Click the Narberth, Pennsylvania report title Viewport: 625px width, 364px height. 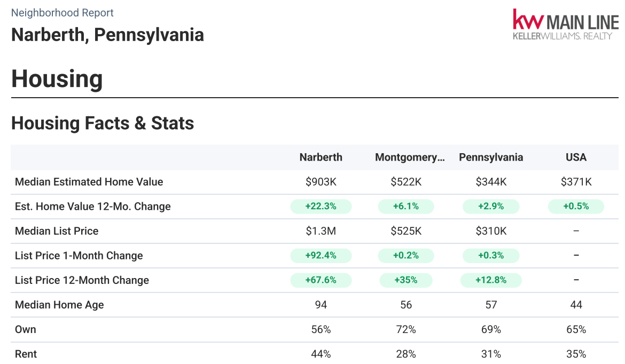click(x=107, y=35)
